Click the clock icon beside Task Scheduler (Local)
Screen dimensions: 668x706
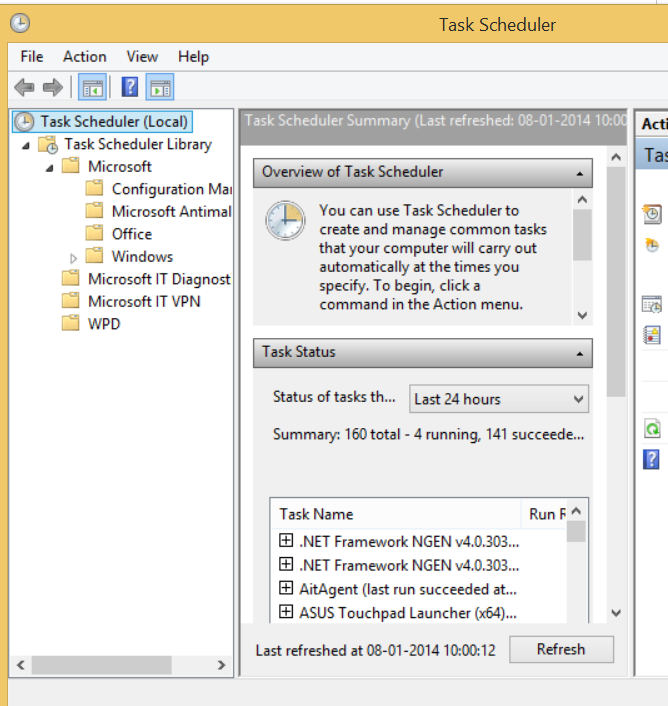(24, 122)
